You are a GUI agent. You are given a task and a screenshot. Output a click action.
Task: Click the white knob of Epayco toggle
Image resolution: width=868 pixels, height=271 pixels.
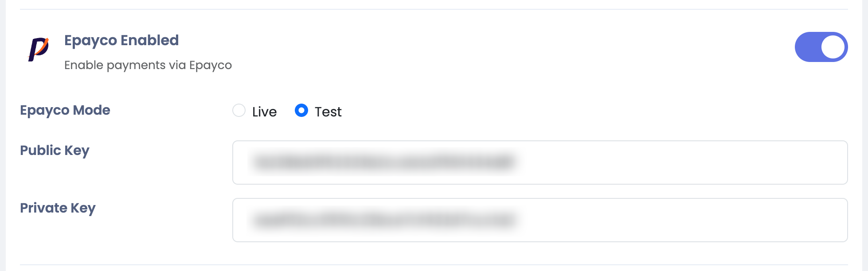pyautogui.click(x=833, y=47)
